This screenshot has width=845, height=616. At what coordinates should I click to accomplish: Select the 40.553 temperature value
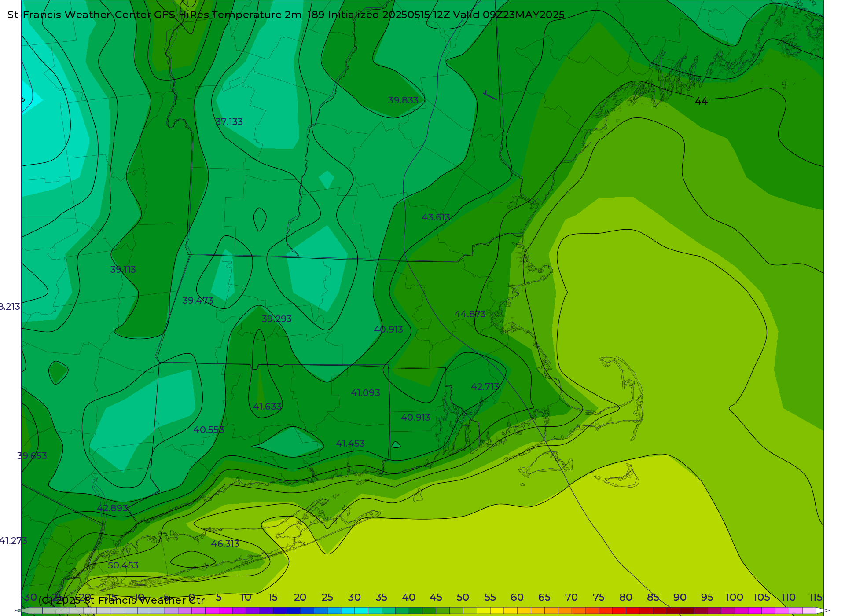tap(209, 430)
